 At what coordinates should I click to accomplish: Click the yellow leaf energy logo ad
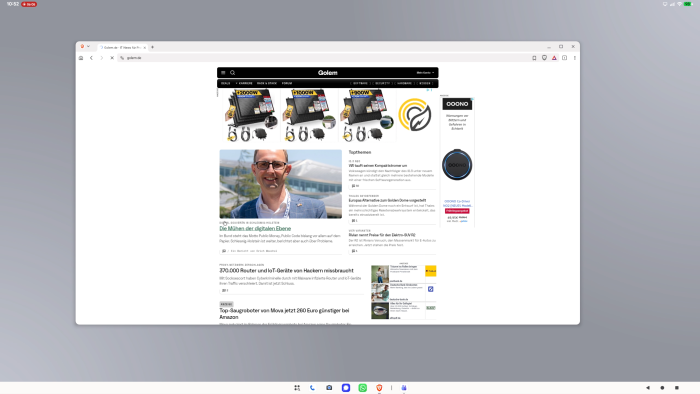(x=415, y=115)
